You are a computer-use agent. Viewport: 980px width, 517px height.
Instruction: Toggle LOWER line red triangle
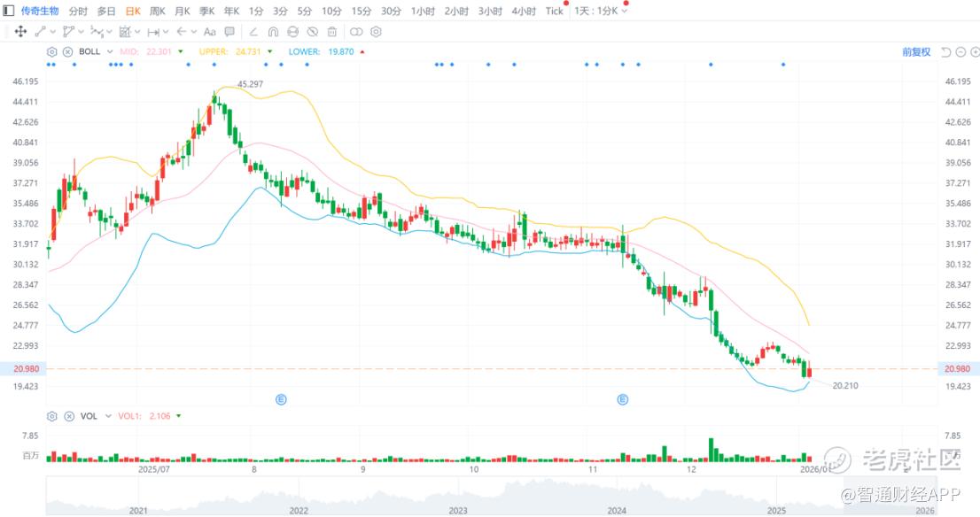pos(362,52)
